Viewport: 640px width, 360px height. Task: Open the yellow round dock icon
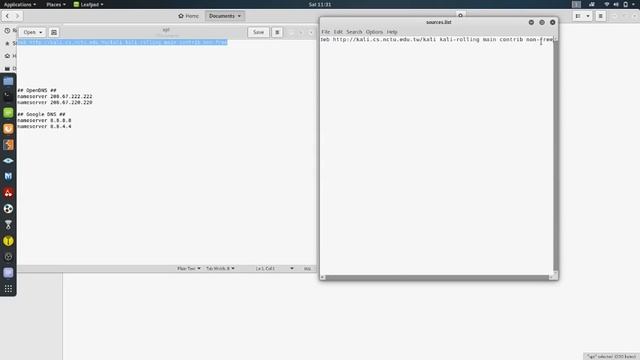[8, 241]
